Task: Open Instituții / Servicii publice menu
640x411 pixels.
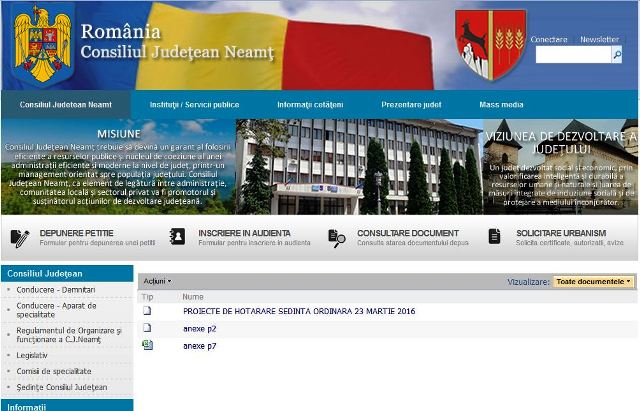Action: pyautogui.click(x=194, y=104)
